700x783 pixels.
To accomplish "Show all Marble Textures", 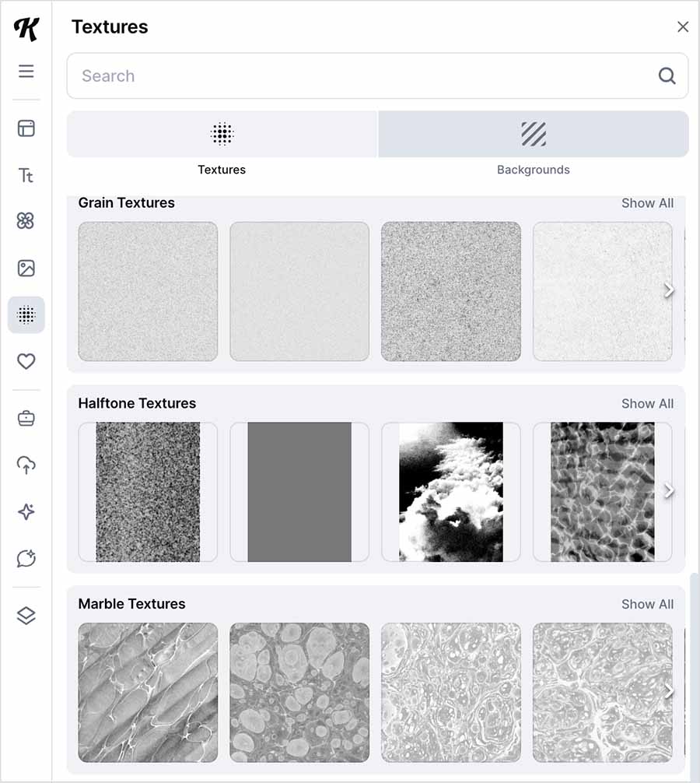I will [647, 604].
